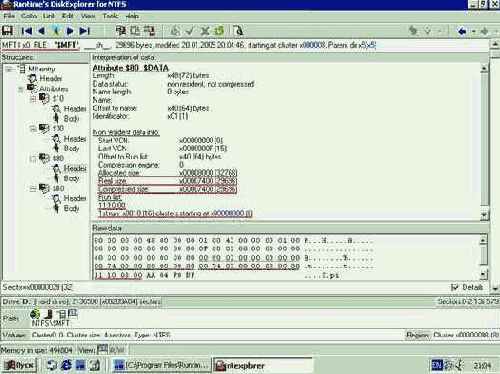Launch Internet Explorer from quick launch
500x374 pixels.
tap(66, 365)
